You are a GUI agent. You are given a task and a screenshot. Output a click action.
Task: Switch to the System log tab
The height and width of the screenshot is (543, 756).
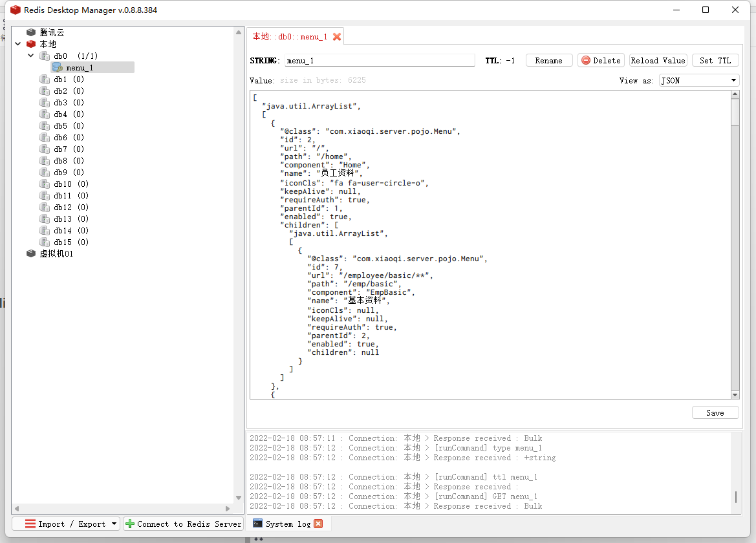(x=288, y=524)
